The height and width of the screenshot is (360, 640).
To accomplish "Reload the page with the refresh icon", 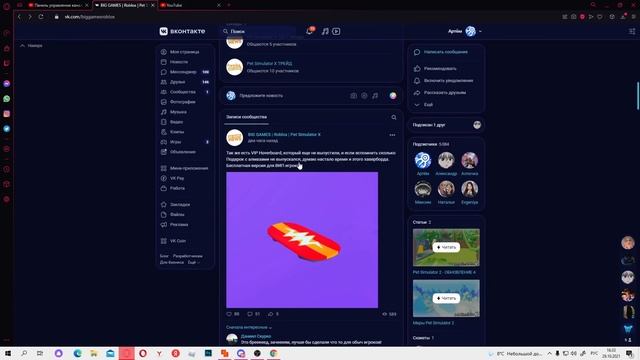I will coord(41,17).
